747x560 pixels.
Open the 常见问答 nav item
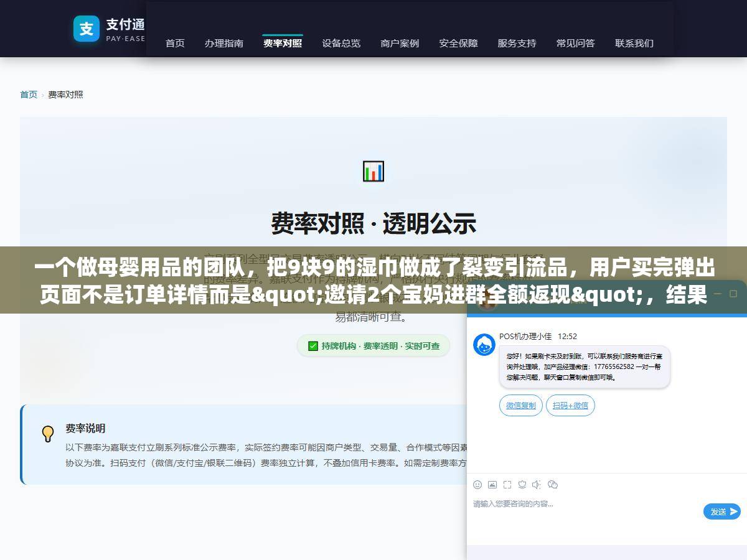[x=575, y=43]
